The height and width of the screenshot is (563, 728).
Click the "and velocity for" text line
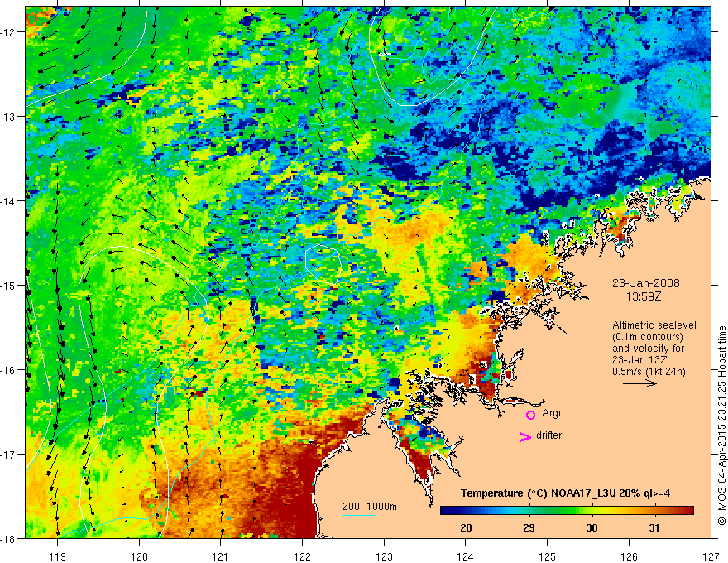tap(648, 349)
